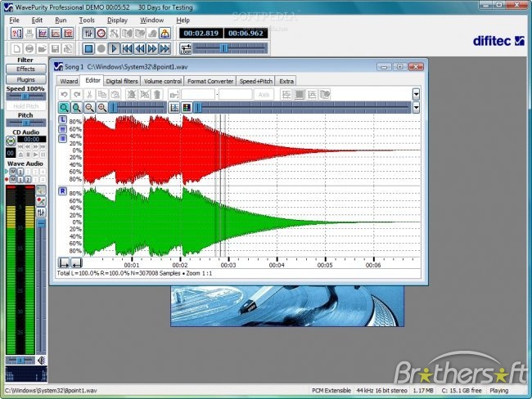The width and height of the screenshot is (532, 399).
Task: Toggle the Hold Pitch option
Action: (x=26, y=106)
